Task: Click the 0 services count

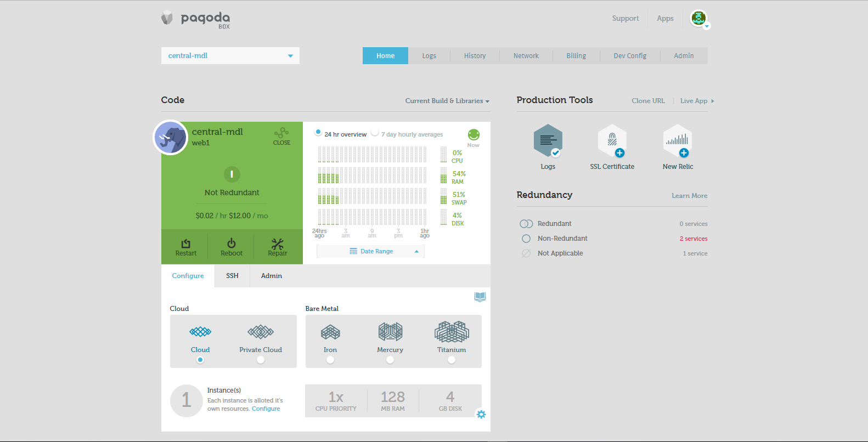Action: pos(694,224)
